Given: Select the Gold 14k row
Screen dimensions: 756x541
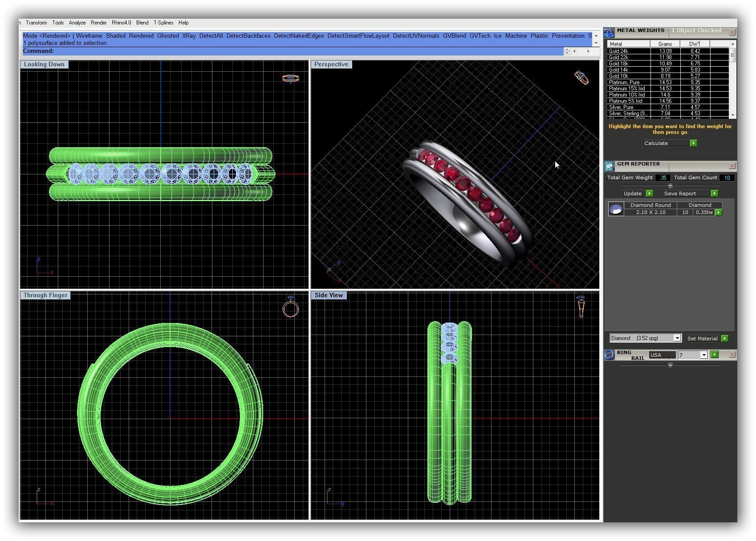Looking at the screenshot, I should (668, 70).
